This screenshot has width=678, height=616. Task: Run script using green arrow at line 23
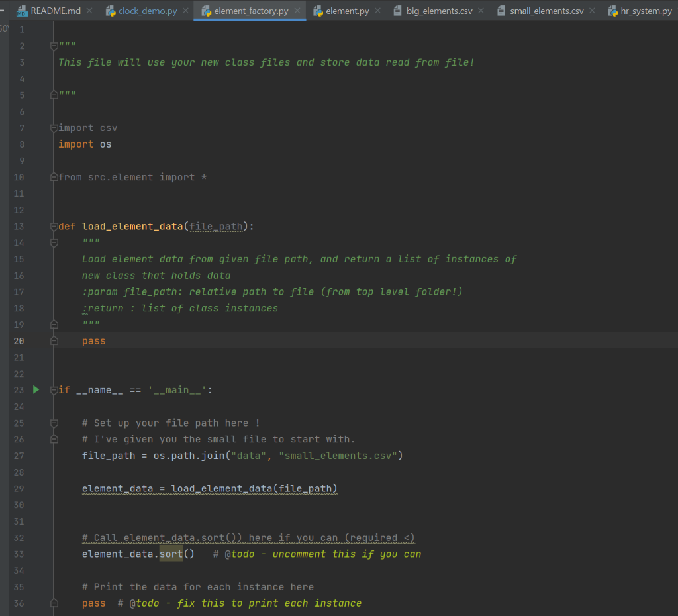tap(36, 389)
